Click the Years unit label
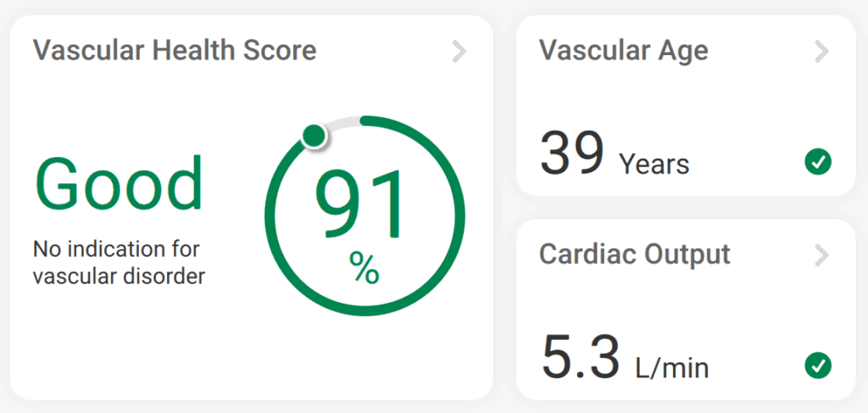The height and width of the screenshot is (413, 868). point(654,164)
